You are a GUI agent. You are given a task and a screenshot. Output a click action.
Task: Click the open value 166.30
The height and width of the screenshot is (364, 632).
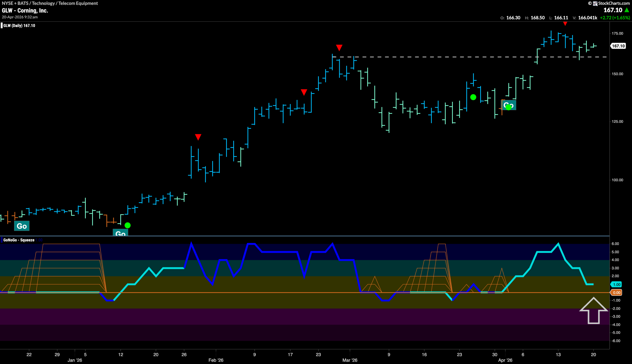[x=513, y=18]
